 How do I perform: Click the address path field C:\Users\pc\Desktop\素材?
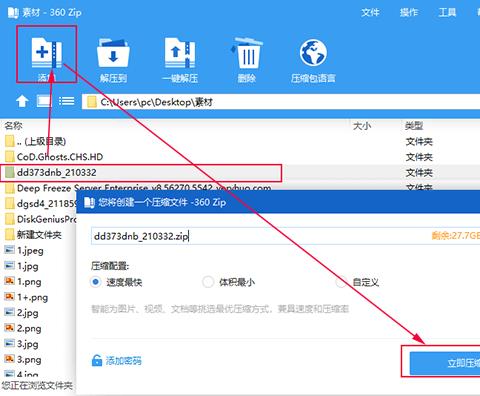point(281,102)
